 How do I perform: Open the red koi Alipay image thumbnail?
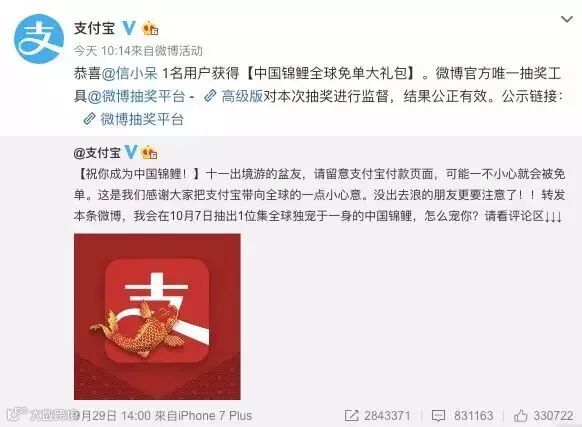click(157, 316)
